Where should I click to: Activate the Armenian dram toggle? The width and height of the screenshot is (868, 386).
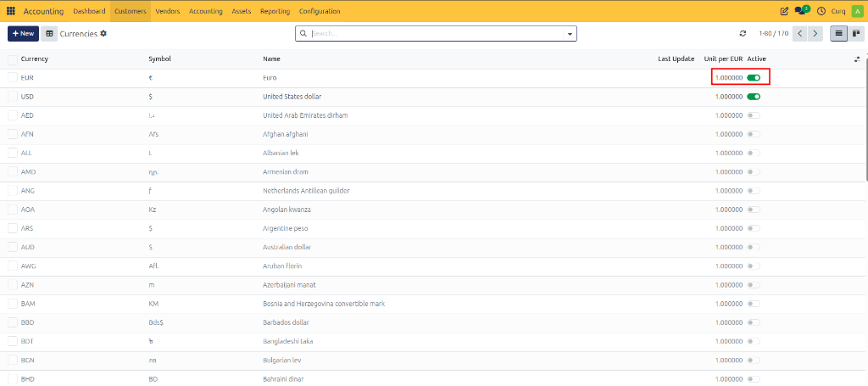click(x=754, y=172)
